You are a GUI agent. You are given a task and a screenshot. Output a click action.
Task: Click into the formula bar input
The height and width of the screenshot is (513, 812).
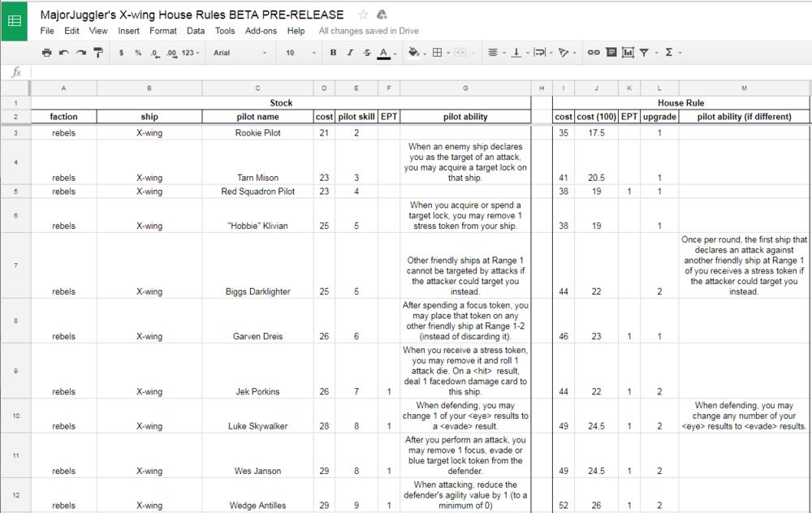(406, 72)
